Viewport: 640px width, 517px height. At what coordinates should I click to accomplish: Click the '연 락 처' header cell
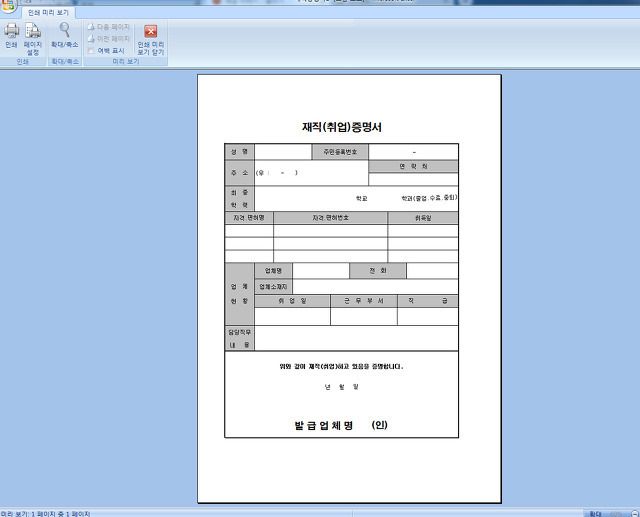click(413, 166)
